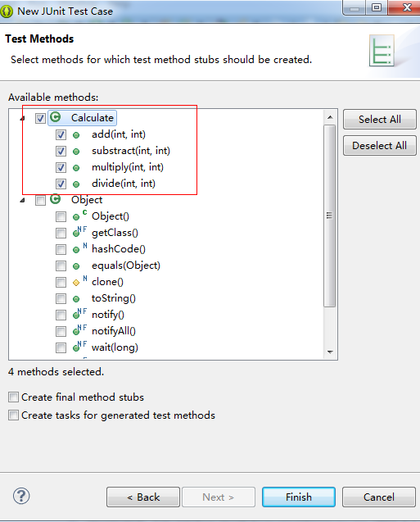Click the green method icon beside add(int, int)

click(76, 135)
